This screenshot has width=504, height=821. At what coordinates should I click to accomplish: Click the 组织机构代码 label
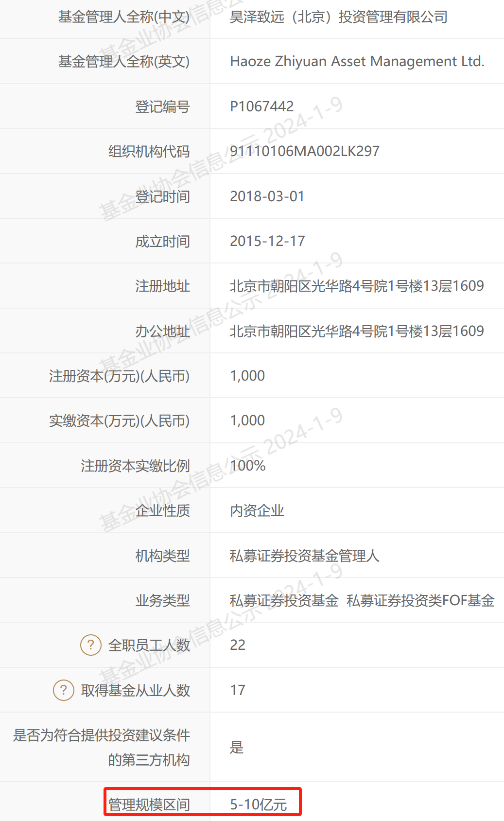coord(149,152)
